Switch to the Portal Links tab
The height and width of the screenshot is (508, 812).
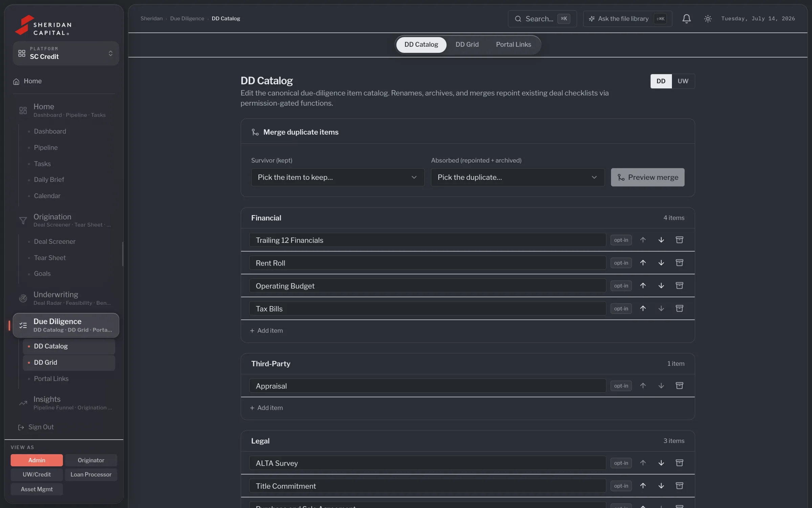pyautogui.click(x=513, y=44)
